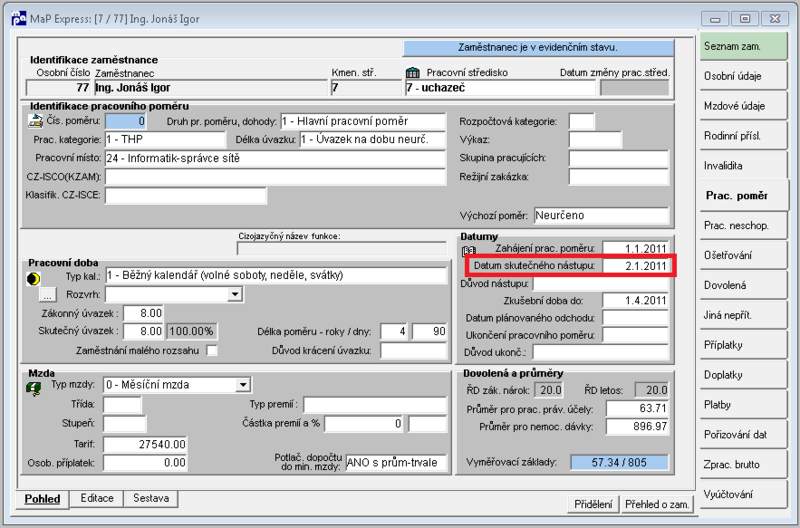The image size is (800, 528).
Task: Click the Důvod nástupu field
Action: [601, 283]
